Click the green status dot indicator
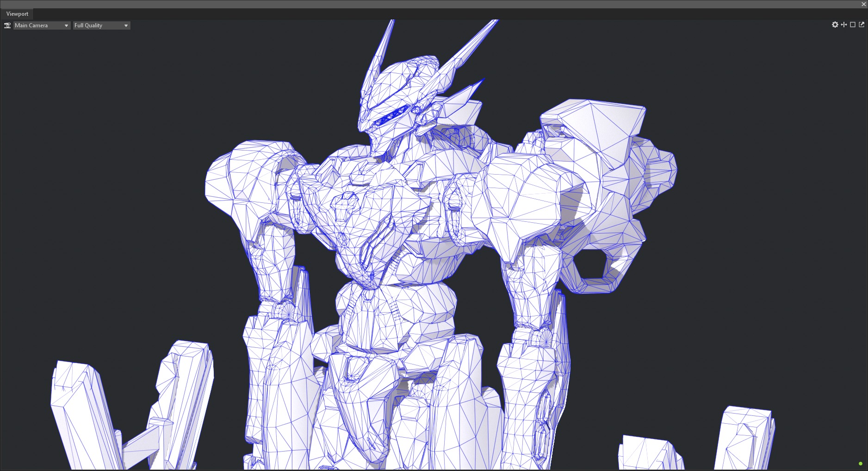 [x=861, y=464]
